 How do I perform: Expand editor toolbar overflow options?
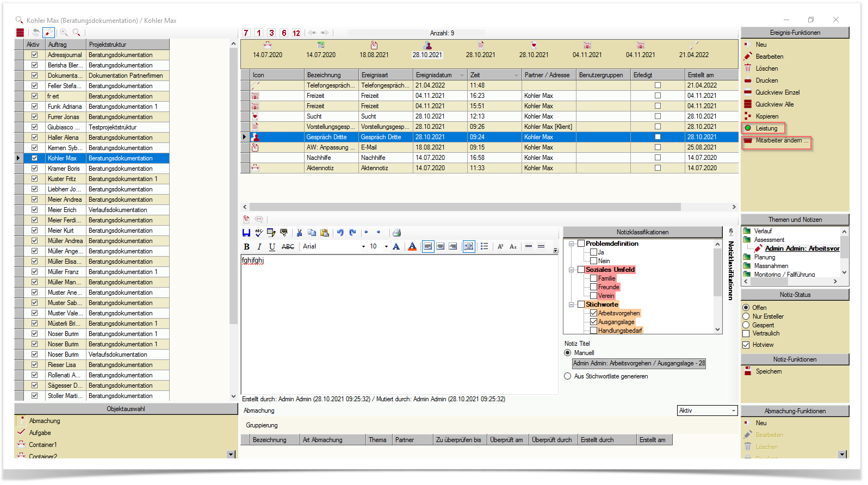(555, 251)
